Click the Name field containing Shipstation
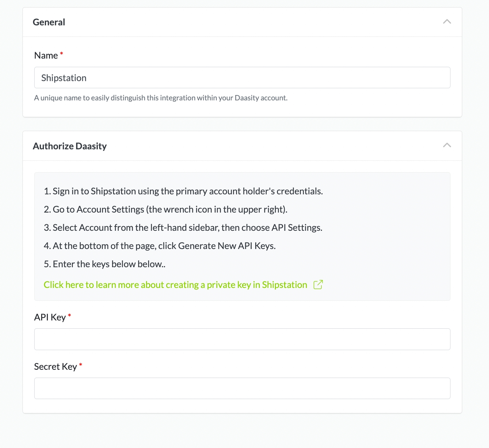 tap(242, 78)
